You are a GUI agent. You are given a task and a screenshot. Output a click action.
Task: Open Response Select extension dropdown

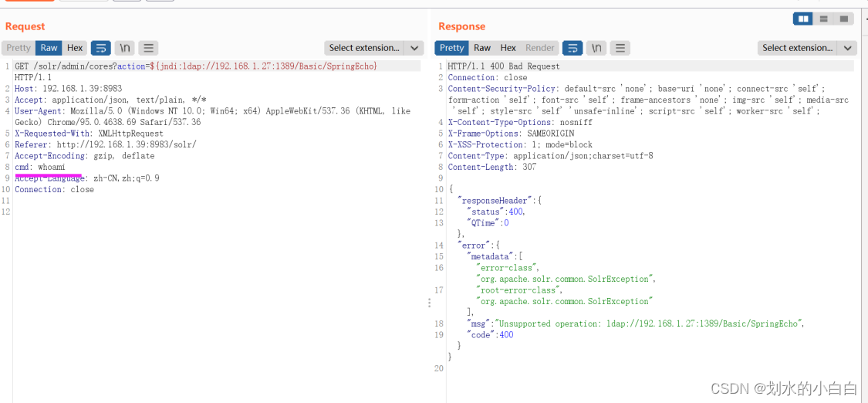798,48
